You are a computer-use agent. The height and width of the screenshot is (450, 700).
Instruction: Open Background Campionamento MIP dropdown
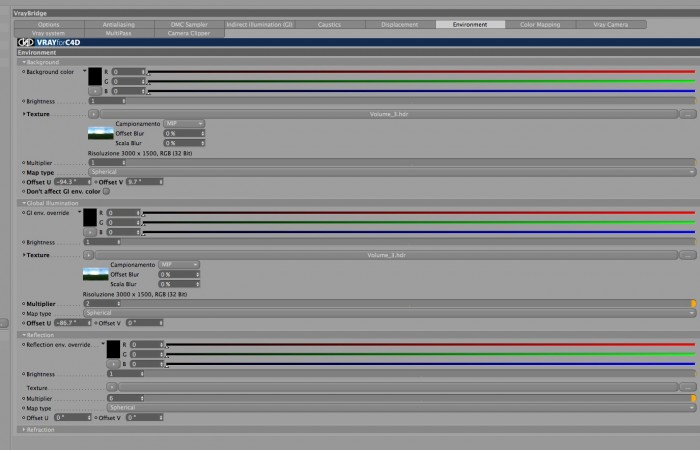pos(184,124)
